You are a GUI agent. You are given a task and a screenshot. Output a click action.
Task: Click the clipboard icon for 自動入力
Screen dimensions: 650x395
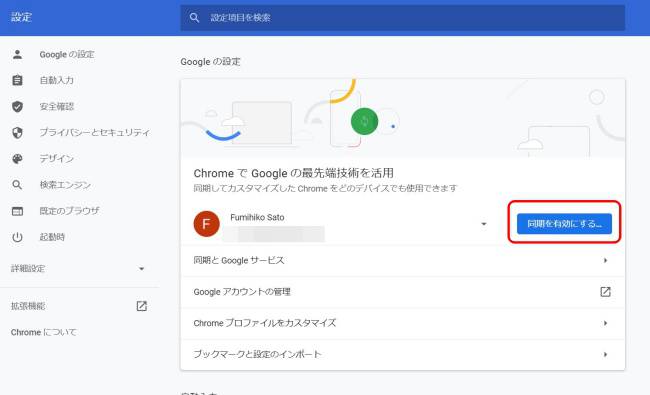tap(17, 80)
